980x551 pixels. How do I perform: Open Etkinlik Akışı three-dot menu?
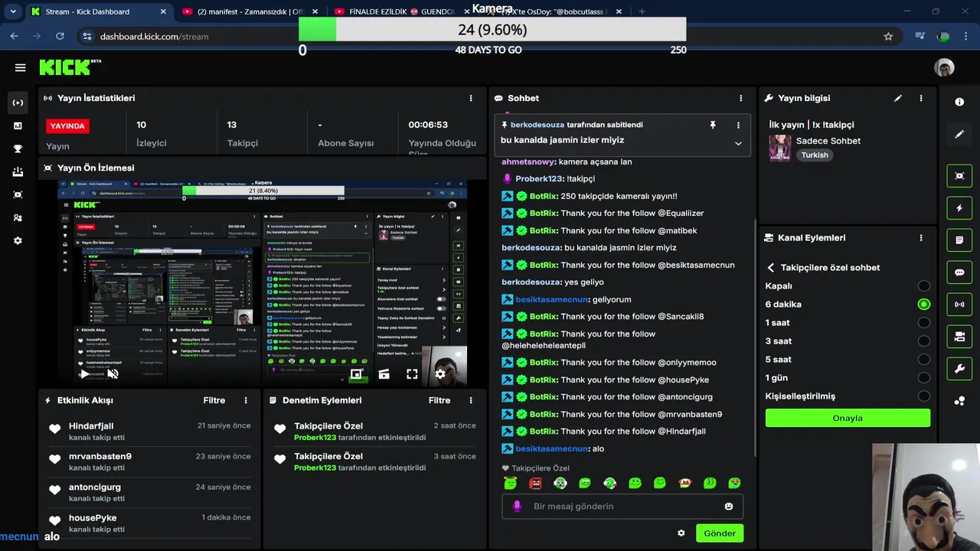pos(246,400)
